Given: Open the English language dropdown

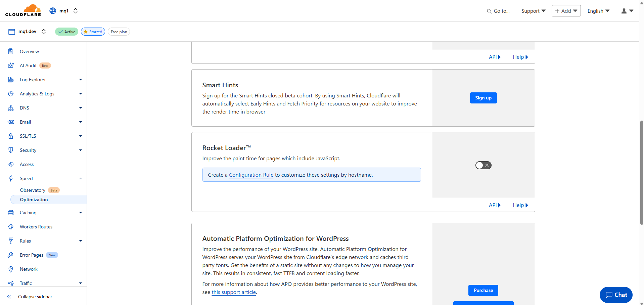Looking at the screenshot, I should pos(598,11).
